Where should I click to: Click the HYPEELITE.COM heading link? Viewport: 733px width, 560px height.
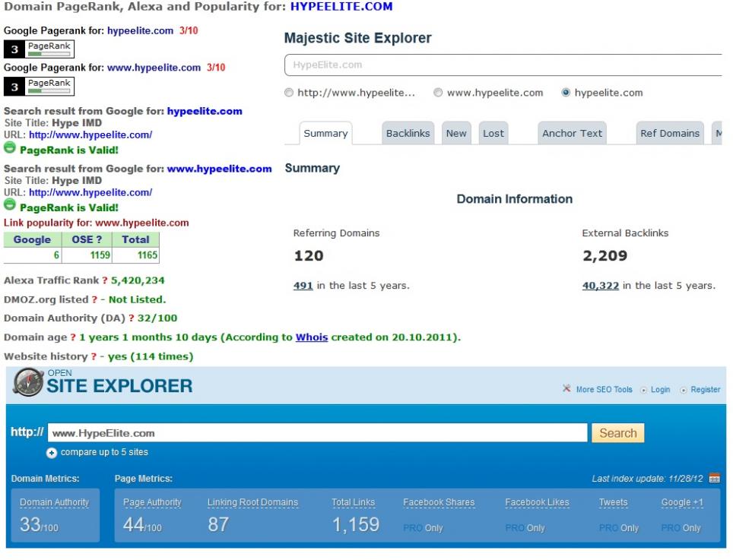341,7
